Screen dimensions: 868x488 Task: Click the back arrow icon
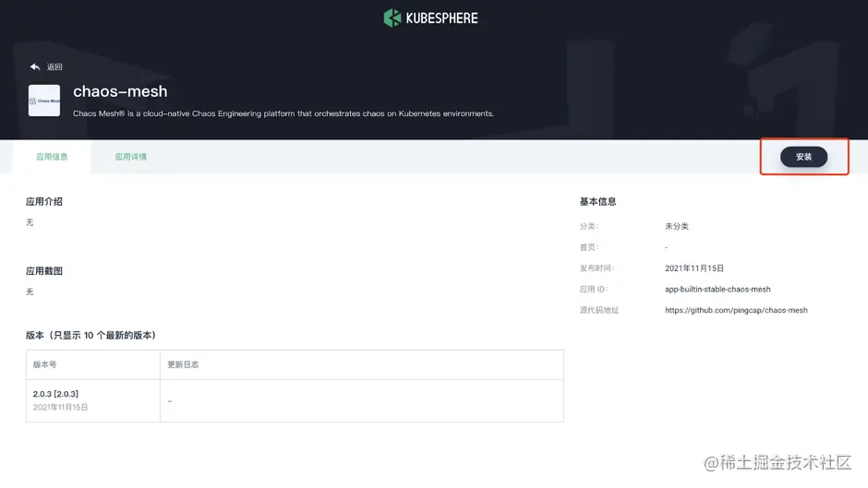35,67
